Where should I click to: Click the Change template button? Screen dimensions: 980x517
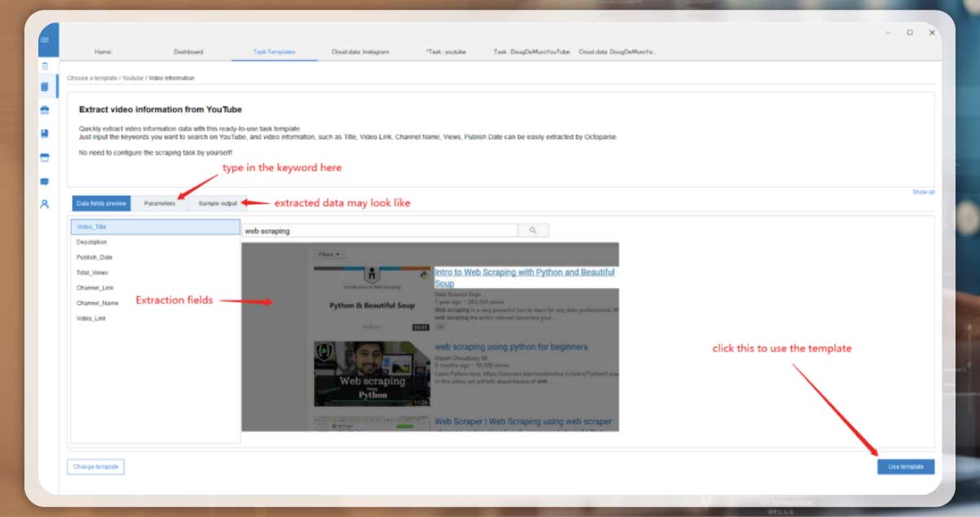coord(95,467)
